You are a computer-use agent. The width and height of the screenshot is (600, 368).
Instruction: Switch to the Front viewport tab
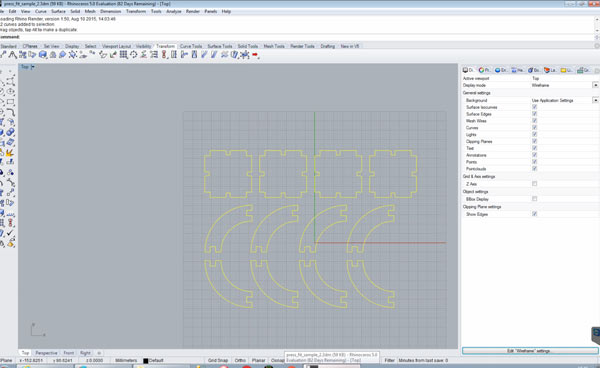(69, 353)
